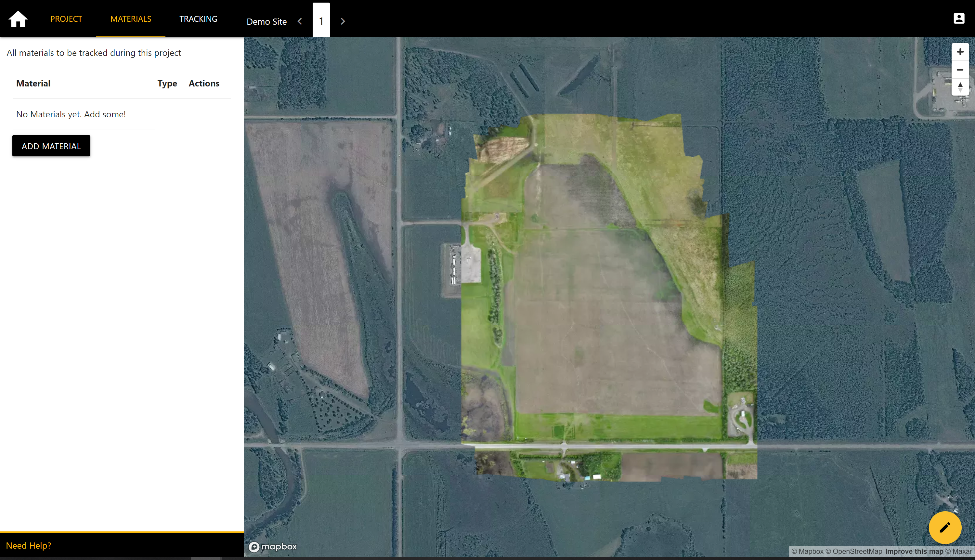Go to previous survey with left chevron
The width and height of the screenshot is (975, 560).
tap(300, 21)
